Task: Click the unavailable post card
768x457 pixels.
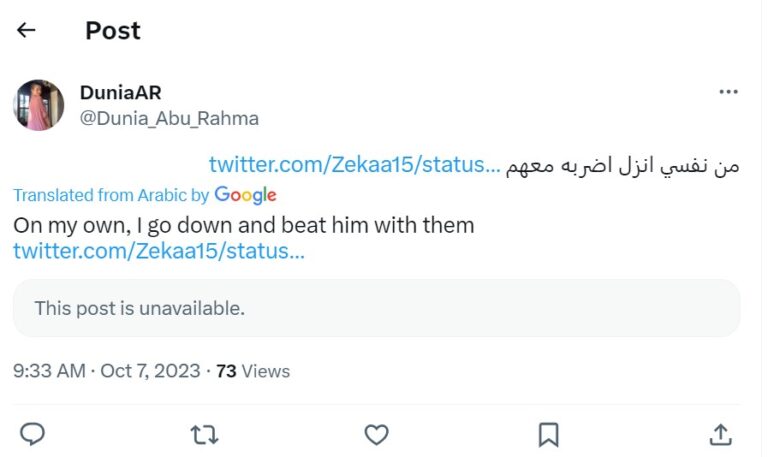Action: point(376,308)
